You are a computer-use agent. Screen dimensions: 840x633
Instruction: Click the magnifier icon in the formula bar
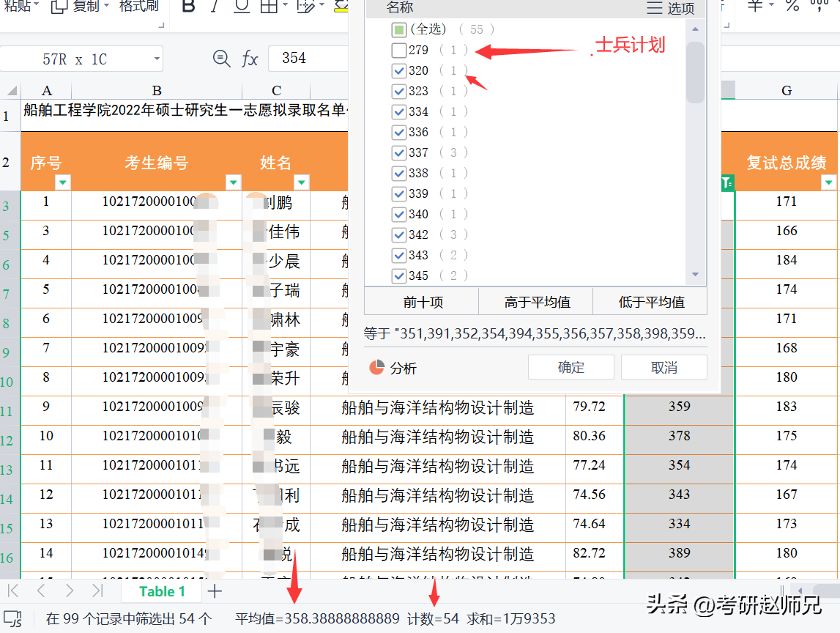point(221,59)
